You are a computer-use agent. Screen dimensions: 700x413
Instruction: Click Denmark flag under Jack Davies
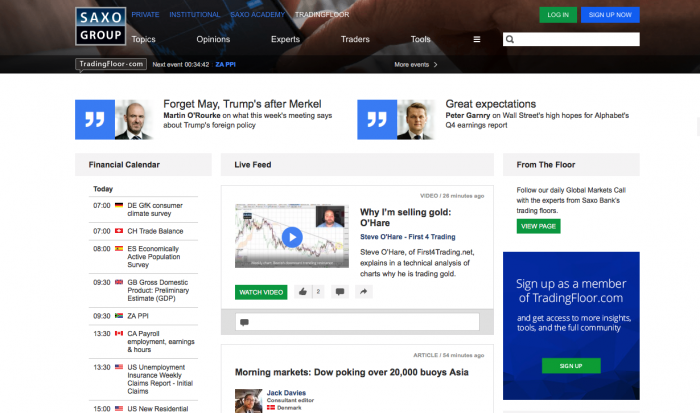[x=271, y=408]
